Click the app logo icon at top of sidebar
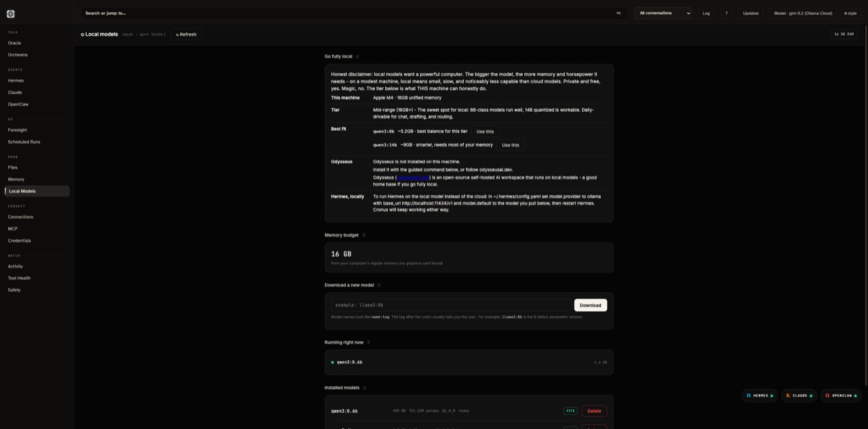This screenshot has width=868, height=429. pos(10,14)
